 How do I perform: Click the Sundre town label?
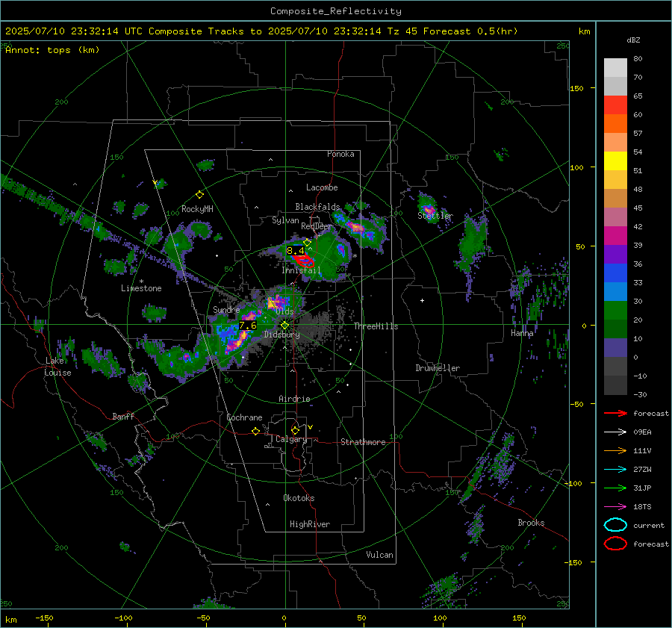point(226,309)
